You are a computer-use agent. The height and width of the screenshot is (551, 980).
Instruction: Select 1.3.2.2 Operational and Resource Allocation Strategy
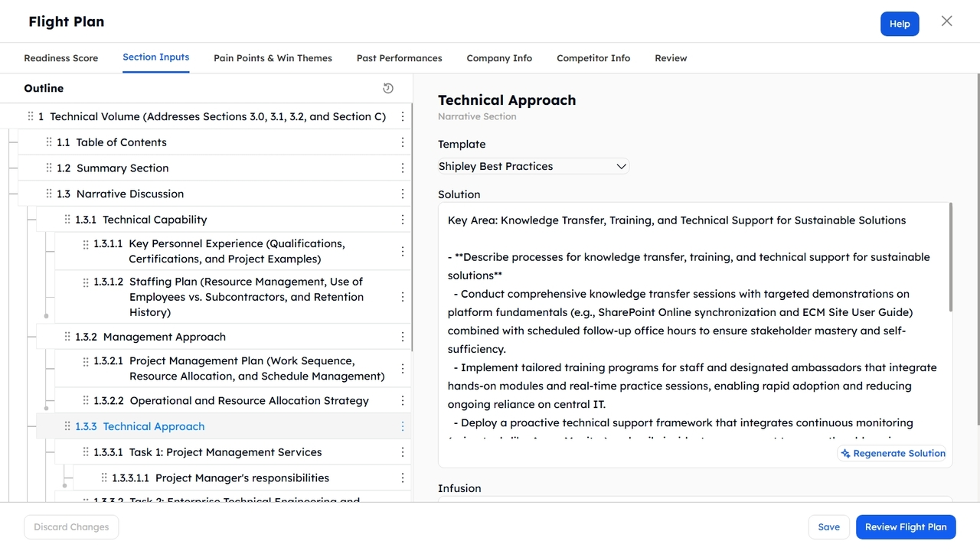[231, 401]
